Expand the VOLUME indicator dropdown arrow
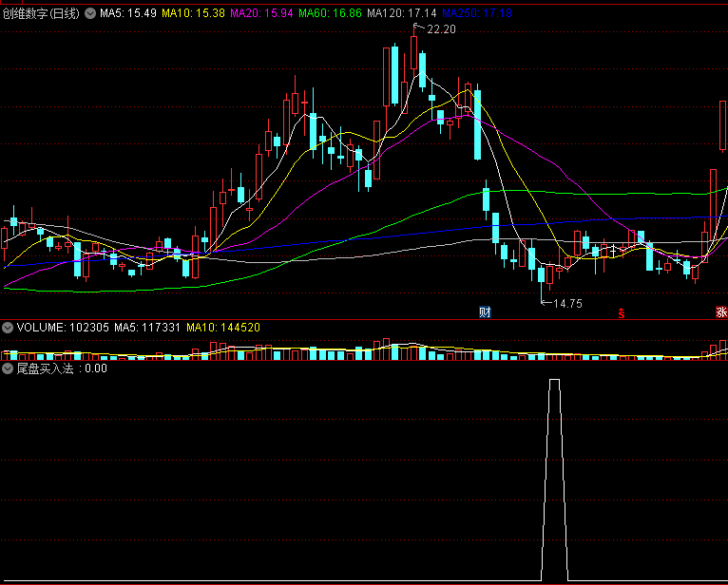 [x=8, y=328]
